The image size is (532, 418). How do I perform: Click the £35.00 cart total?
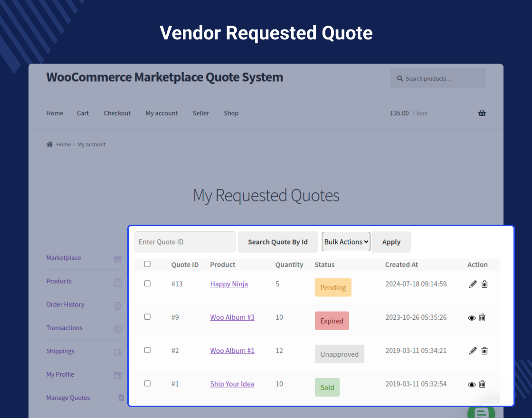tap(399, 113)
